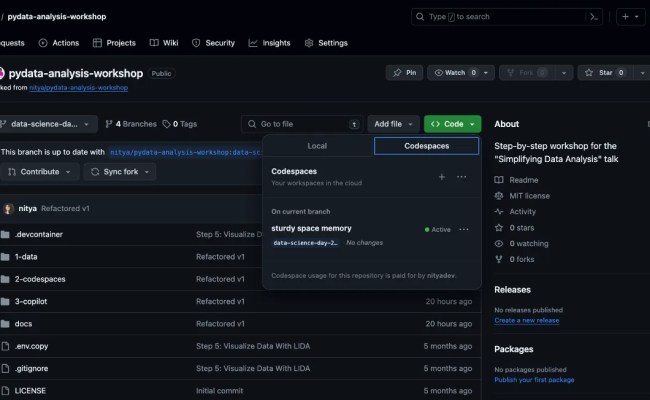Image resolution: width=650 pixels, height=400 pixels.
Task: View the 0 forks link
Action: (514, 259)
